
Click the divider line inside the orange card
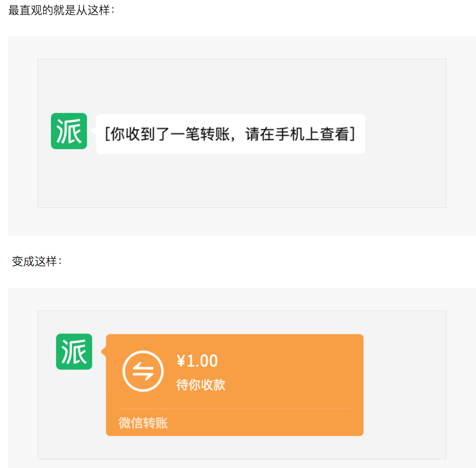(x=234, y=409)
